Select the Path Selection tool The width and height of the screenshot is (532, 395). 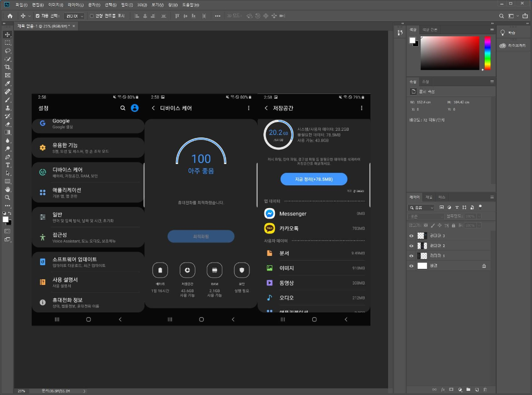[7, 173]
